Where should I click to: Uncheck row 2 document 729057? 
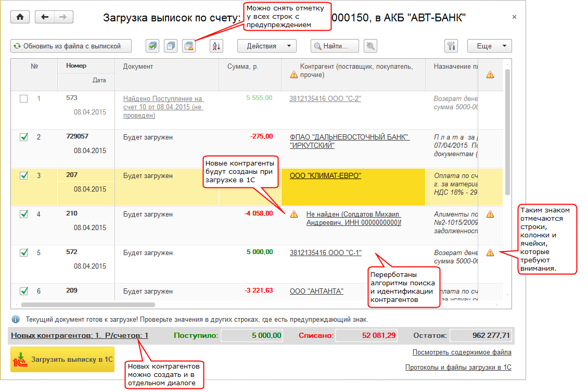tap(23, 137)
